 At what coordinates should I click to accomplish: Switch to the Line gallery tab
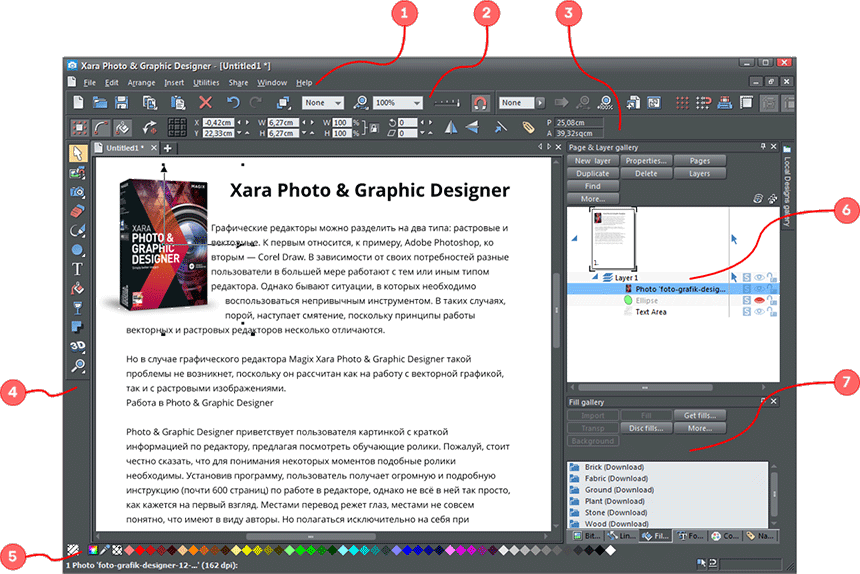621,536
